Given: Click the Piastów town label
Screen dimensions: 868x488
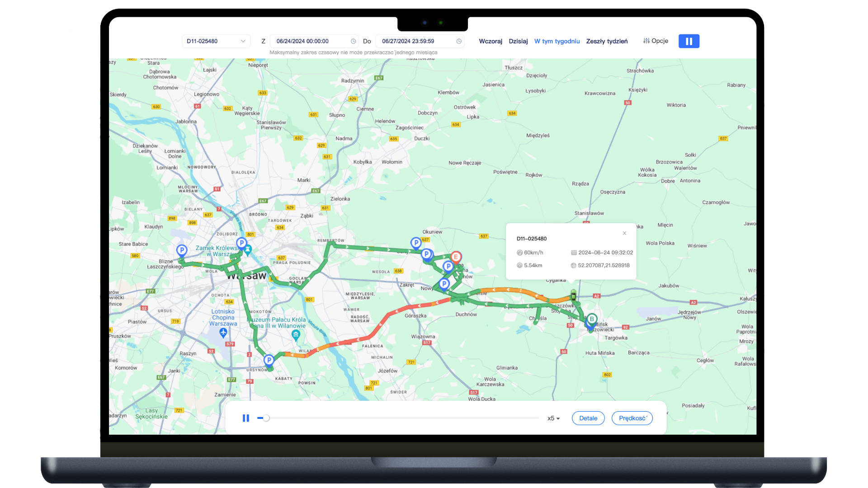Looking at the screenshot, I should tap(137, 322).
